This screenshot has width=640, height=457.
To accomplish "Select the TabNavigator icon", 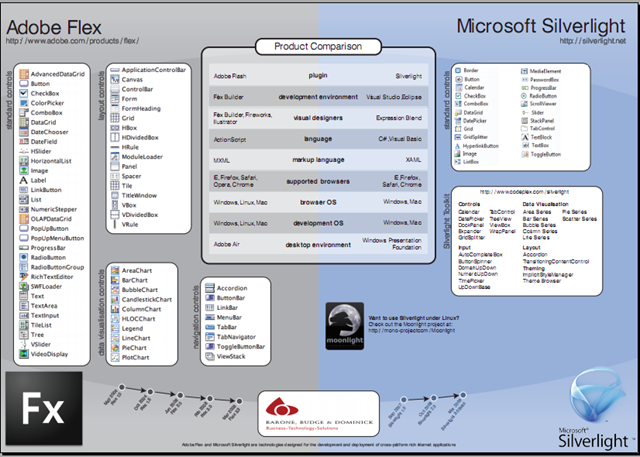I will coord(210,337).
